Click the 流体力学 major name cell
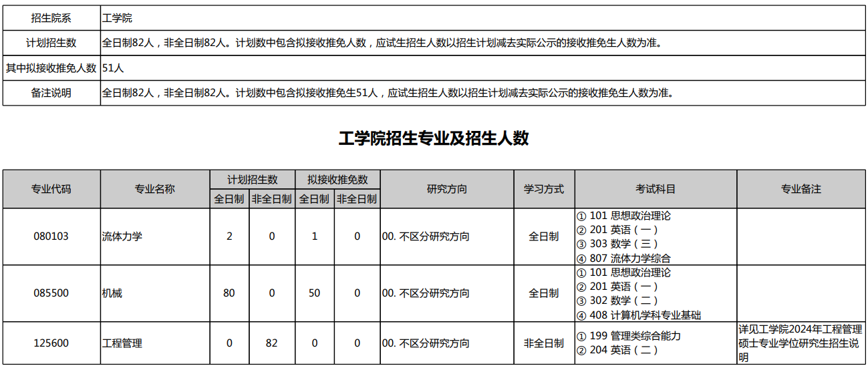 click(x=122, y=236)
